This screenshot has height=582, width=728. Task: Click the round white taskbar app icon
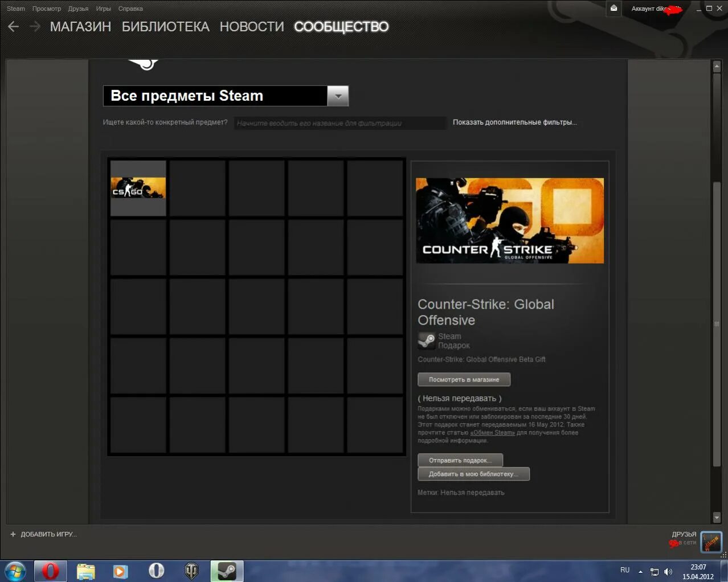tap(156, 571)
